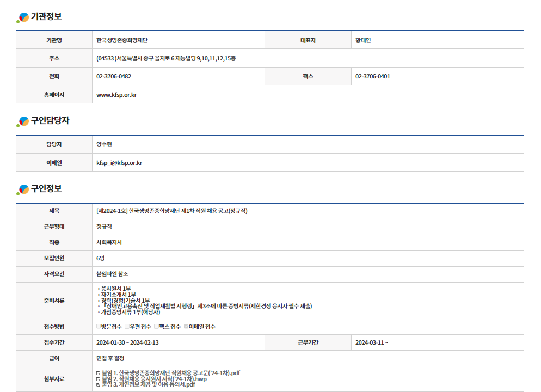Download 붙임 2 응시원서 서식 hwp file
541x392 pixels.
154,379
